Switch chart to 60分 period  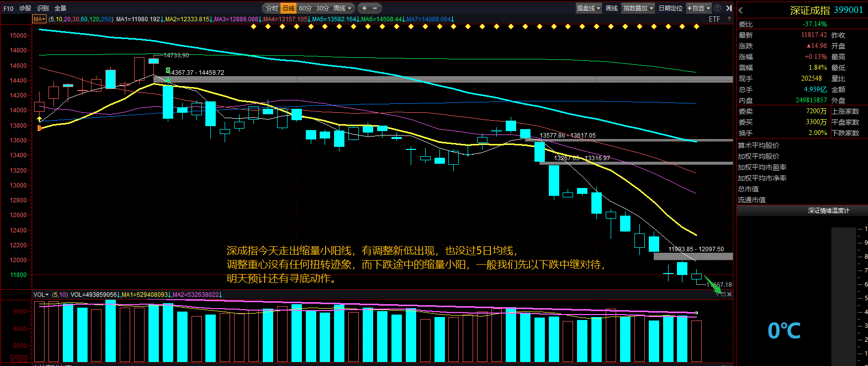305,8
